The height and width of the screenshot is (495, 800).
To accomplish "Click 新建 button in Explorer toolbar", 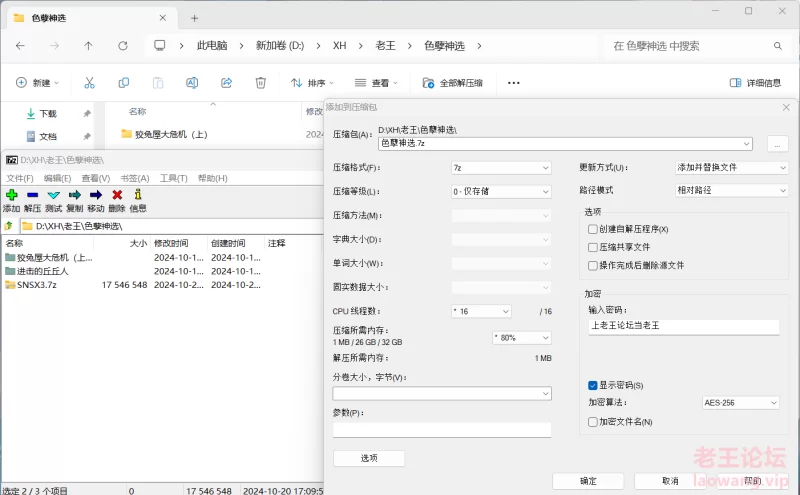I will (37, 83).
